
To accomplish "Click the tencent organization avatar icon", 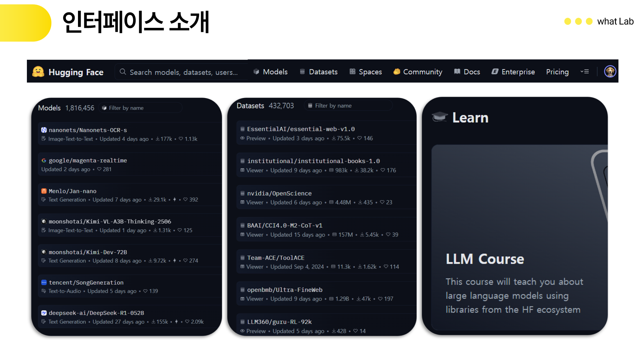I will point(44,282).
